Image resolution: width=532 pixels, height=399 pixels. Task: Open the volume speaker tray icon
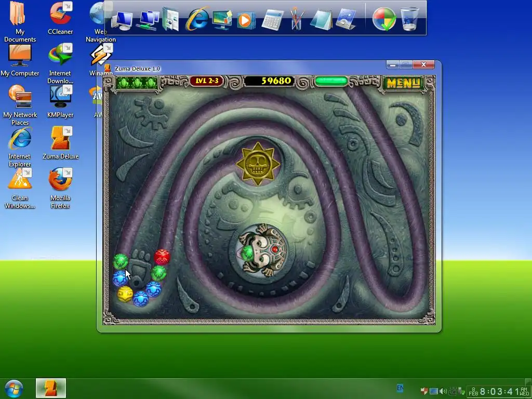(x=443, y=391)
